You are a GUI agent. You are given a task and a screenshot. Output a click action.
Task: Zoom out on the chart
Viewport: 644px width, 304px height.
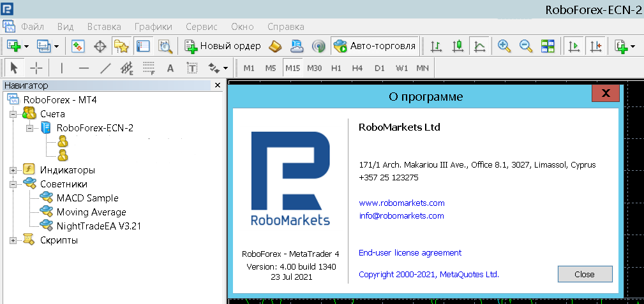pyautogui.click(x=526, y=46)
